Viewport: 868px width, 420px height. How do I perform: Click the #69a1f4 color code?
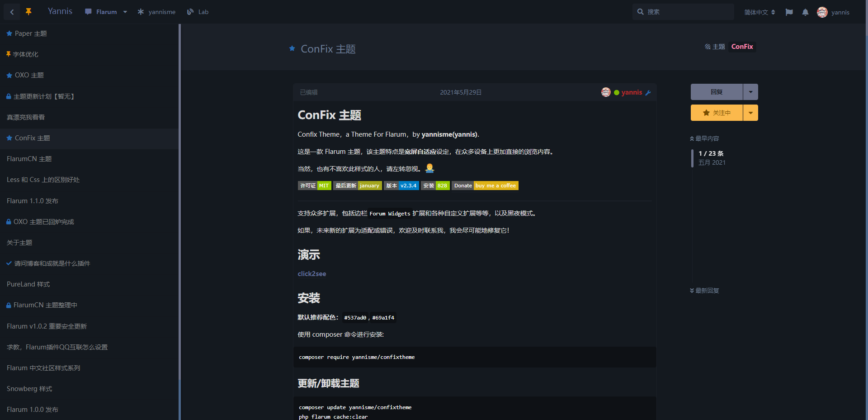point(383,318)
